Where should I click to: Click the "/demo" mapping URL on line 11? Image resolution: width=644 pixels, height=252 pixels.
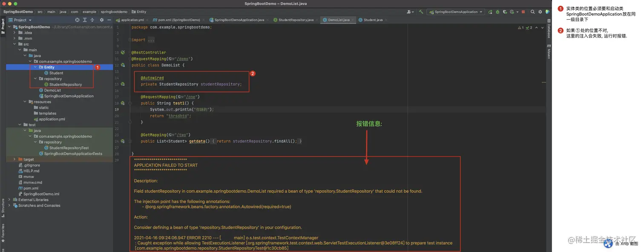(x=183, y=59)
